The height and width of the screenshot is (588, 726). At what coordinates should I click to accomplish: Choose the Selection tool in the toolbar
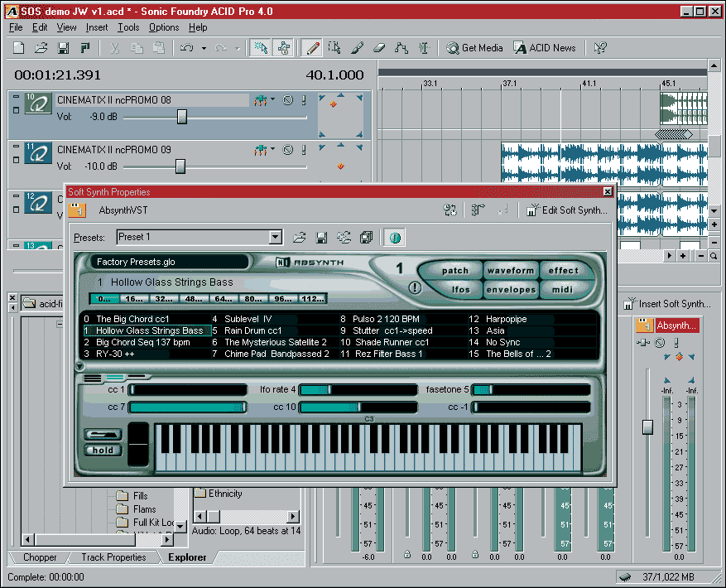[x=334, y=48]
